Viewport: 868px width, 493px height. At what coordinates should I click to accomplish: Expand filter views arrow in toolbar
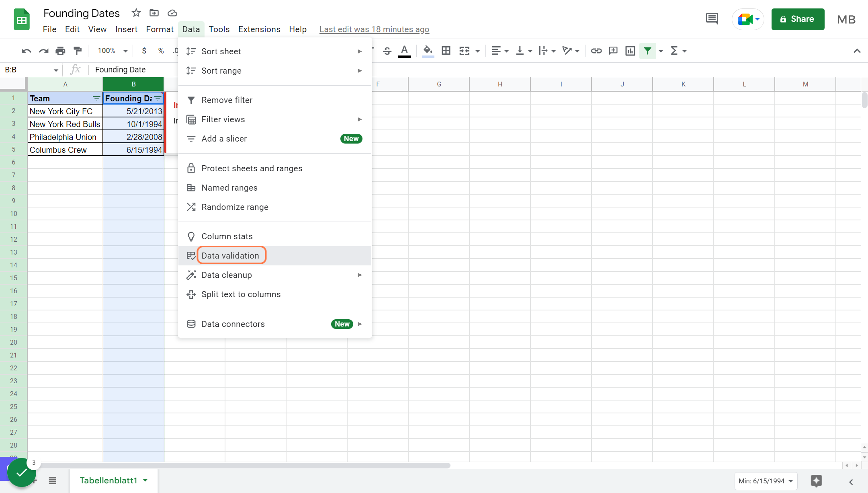(661, 51)
